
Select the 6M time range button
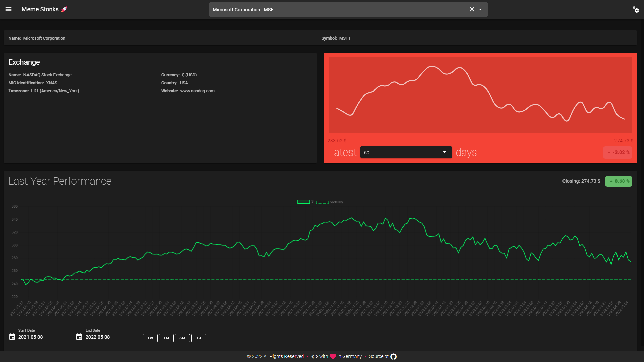[x=182, y=338]
